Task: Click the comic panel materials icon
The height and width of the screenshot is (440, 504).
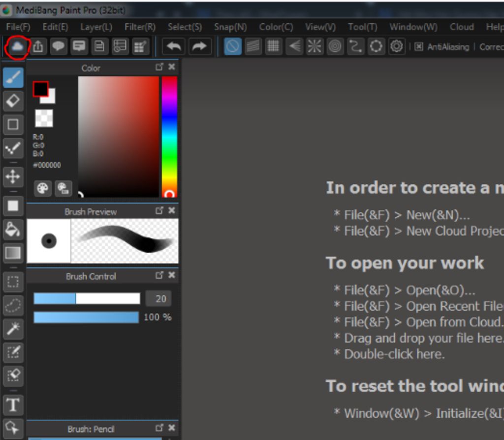Action: [120, 47]
